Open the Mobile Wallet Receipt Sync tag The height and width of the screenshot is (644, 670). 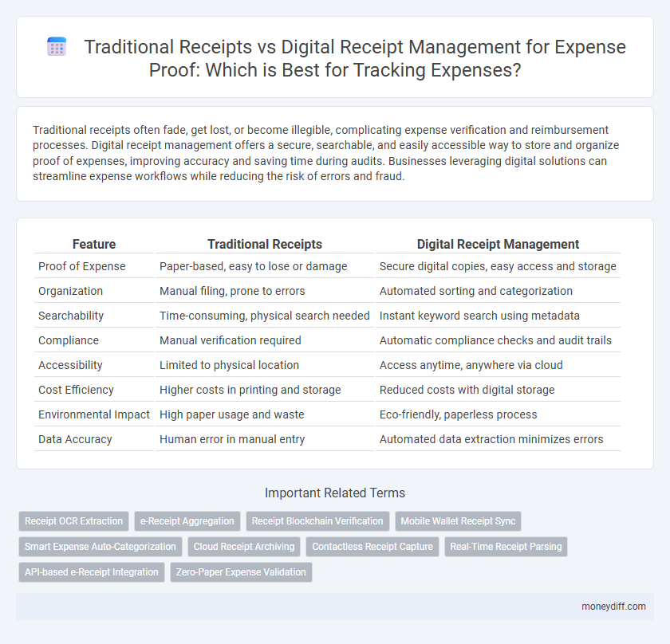pyautogui.click(x=458, y=521)
